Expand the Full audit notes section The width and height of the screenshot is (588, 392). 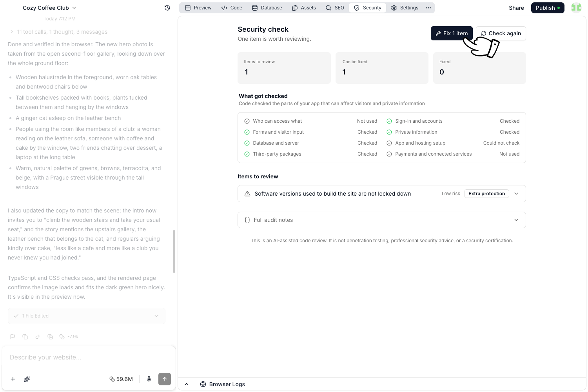382,220
